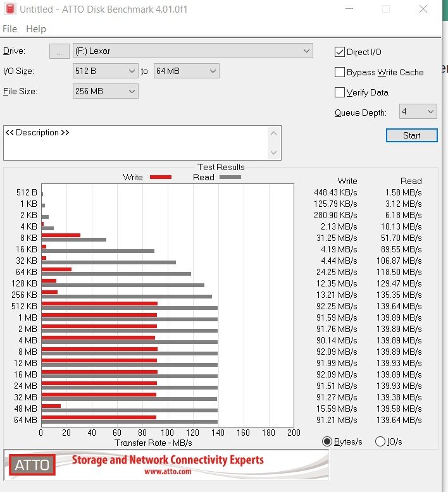Click the 1.58 MB/s read value

click(404, 192)
